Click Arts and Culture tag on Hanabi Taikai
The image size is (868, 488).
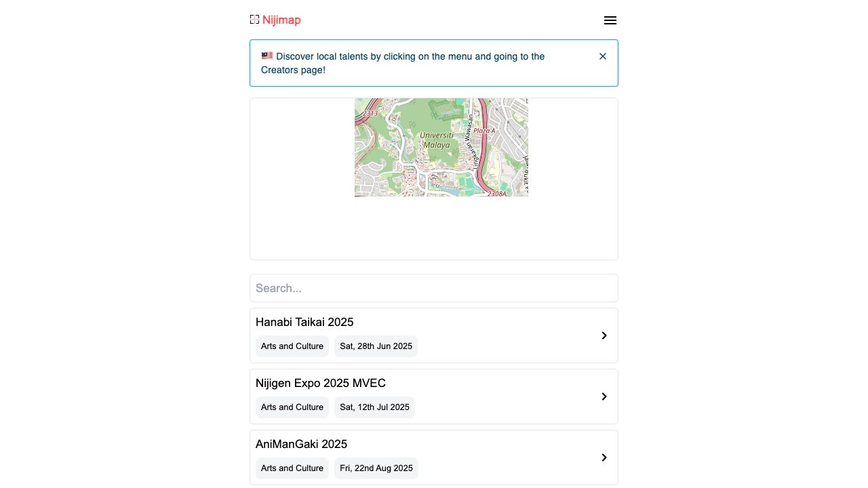pos(292,346)
